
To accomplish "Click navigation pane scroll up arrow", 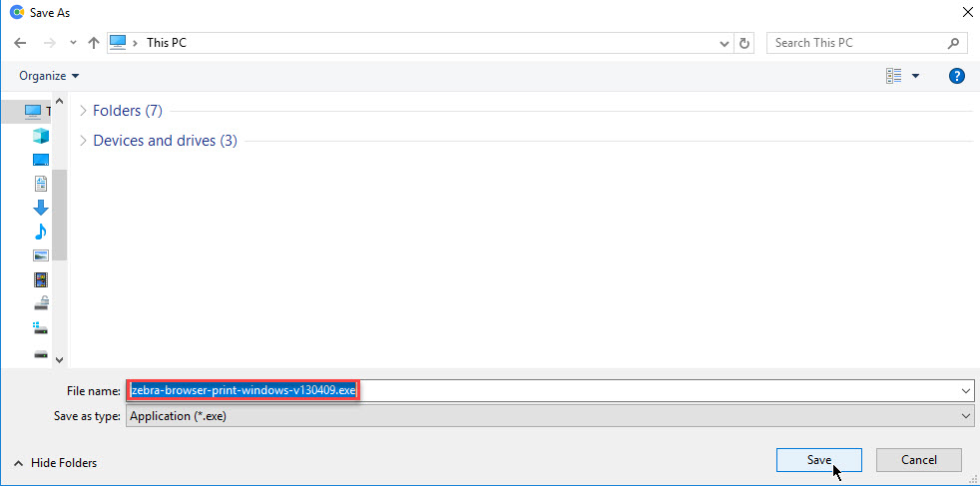I will coord(59,101).
